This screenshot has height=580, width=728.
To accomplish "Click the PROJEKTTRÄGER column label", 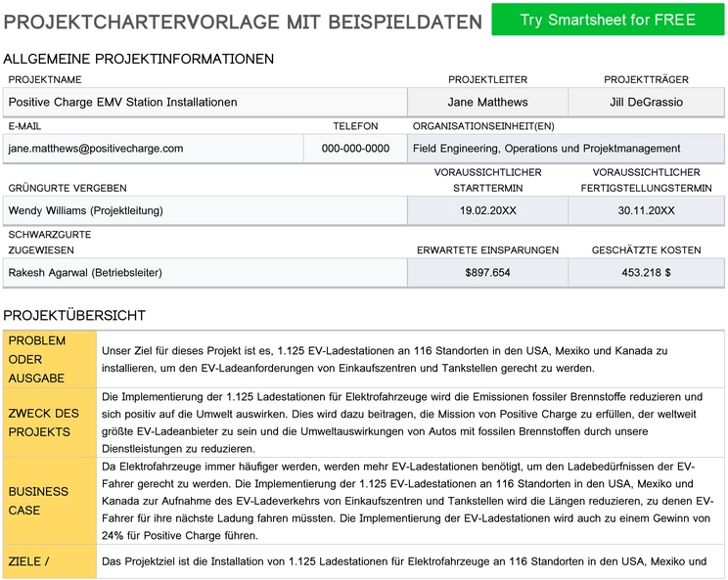I will tap(646, 80).
